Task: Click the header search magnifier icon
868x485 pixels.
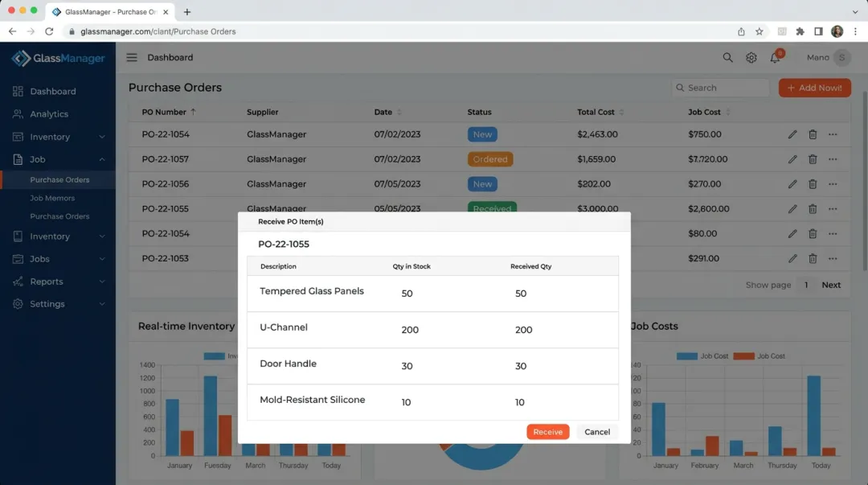Action: 727,58
